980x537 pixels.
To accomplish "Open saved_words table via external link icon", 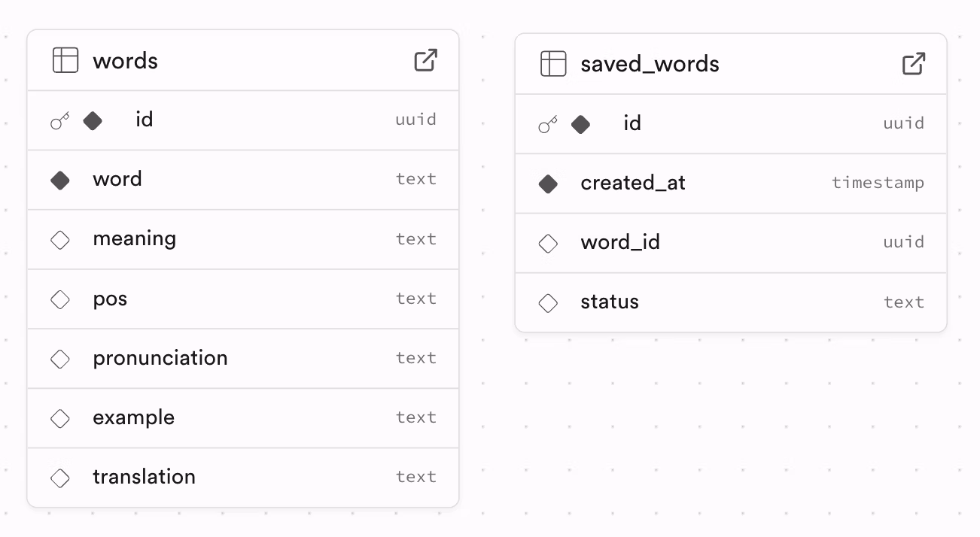I will [x=914, y=64].
